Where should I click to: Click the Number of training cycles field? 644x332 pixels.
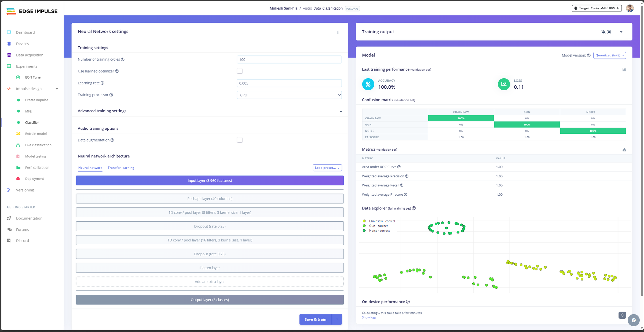tap(289, 59)
